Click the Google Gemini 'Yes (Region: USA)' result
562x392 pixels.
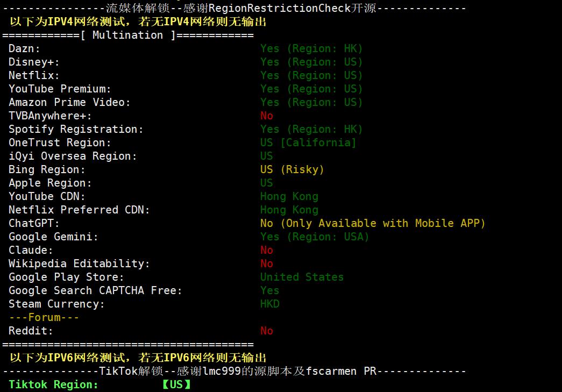(x=315, y=237)
